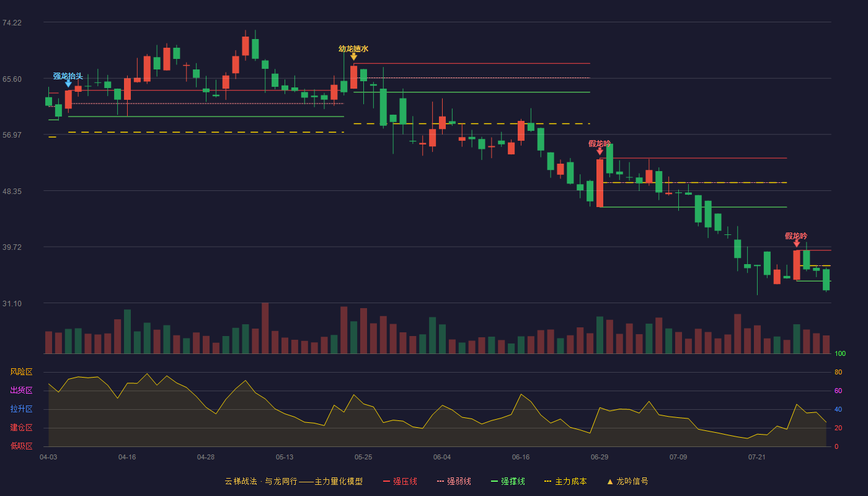Click the 65.60 price axis label
Viewport: 868px width, 496px height.
(12, 79)
